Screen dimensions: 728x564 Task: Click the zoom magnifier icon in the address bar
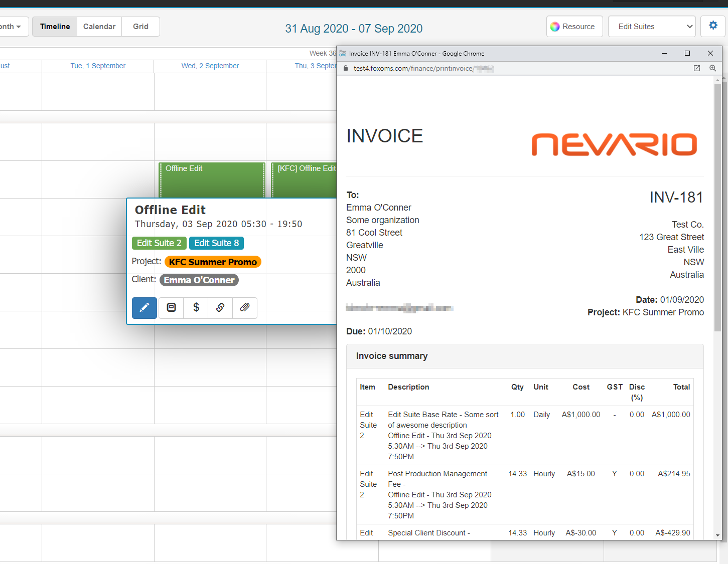tap(712, 68)
